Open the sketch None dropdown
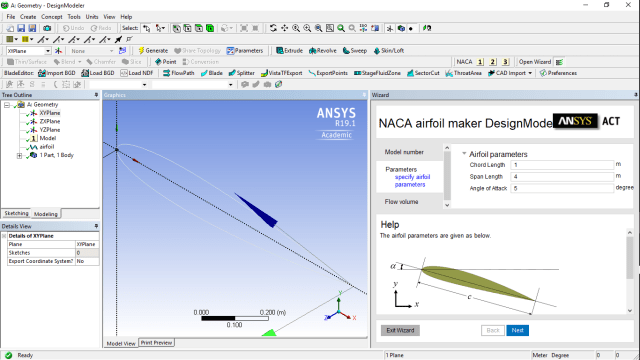 111,51
